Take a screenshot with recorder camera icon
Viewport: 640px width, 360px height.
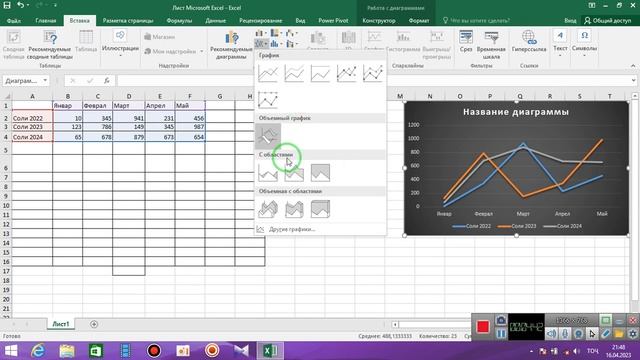501,320
